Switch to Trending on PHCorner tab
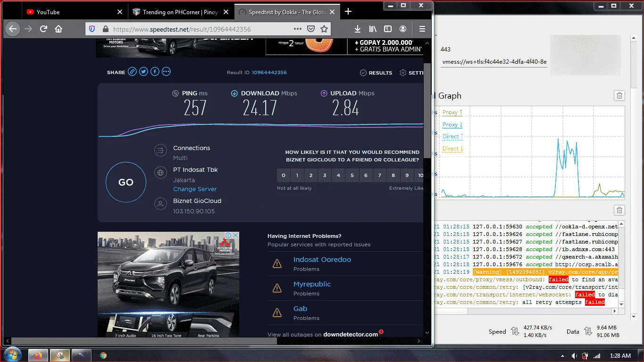Screen dimensions: 644x362 181,12
